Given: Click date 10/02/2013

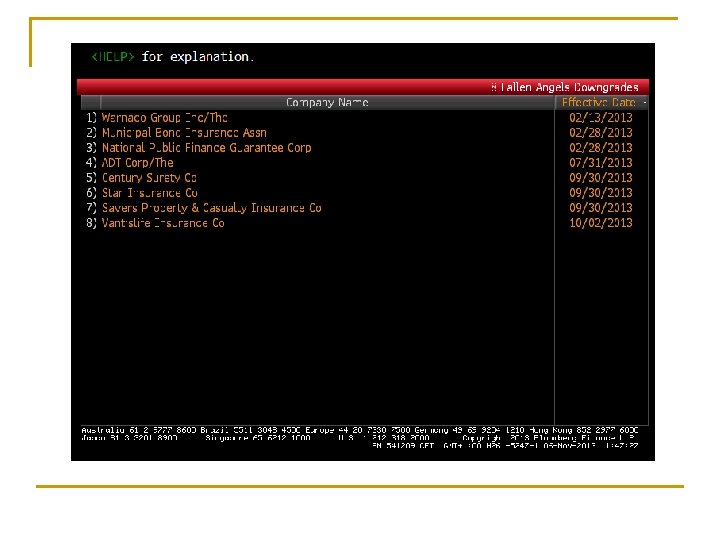Looking at the screenshot, I should tap(601, 223).
